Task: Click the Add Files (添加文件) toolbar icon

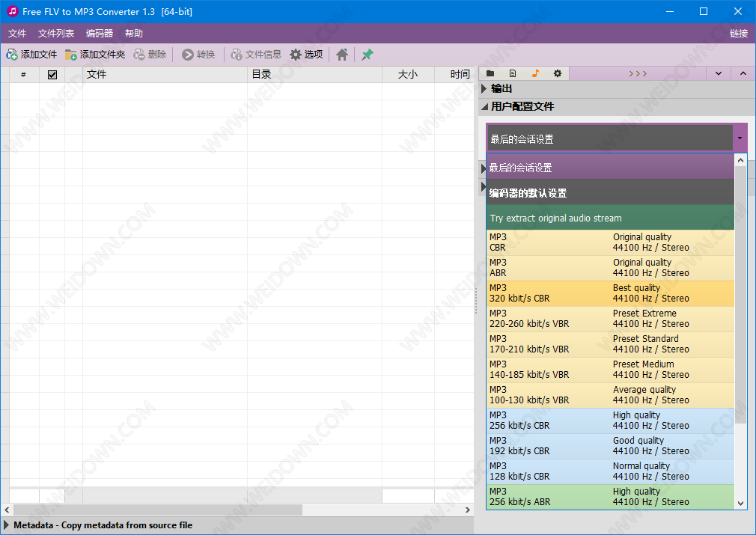Action: [x=12, y=55]
